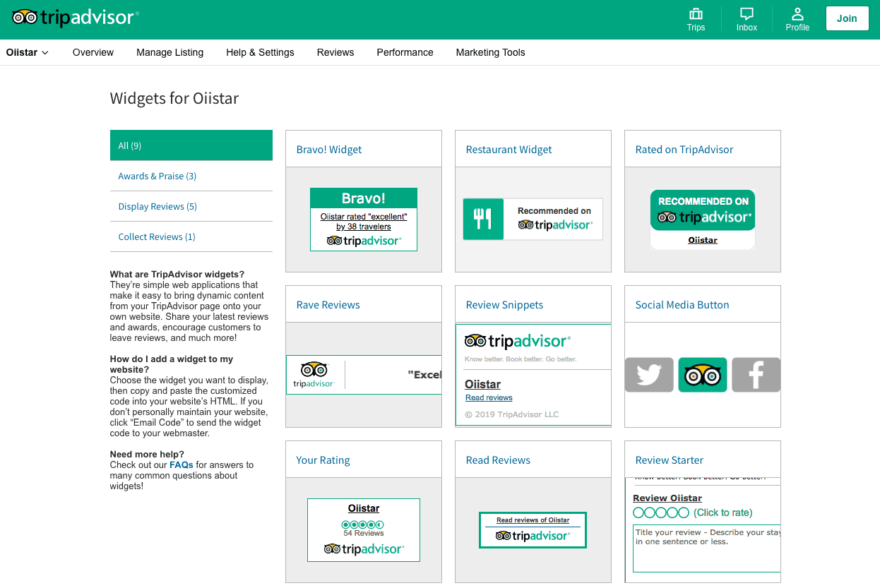Click the Title your review text box
The width and height of the screenshot is (880, 588).
[706, 548]
